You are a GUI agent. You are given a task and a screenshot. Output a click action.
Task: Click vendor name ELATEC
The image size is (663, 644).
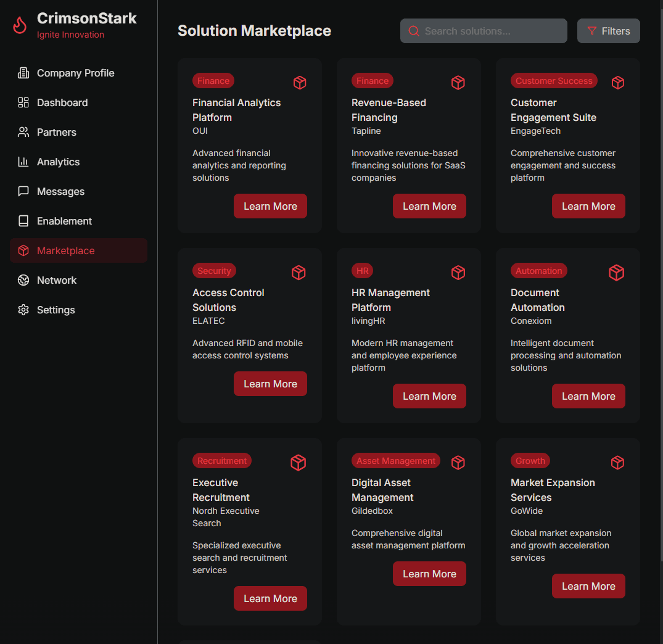click(208, 321)
